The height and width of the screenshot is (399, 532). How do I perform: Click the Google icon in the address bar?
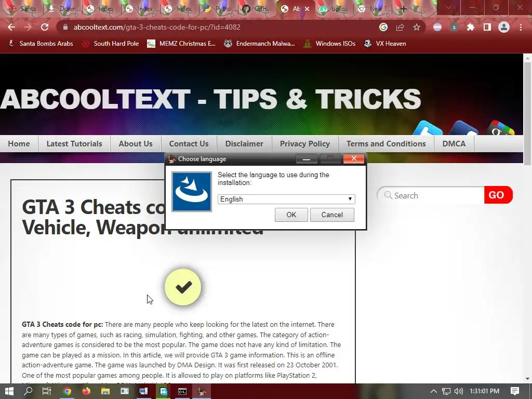(383, 27)
